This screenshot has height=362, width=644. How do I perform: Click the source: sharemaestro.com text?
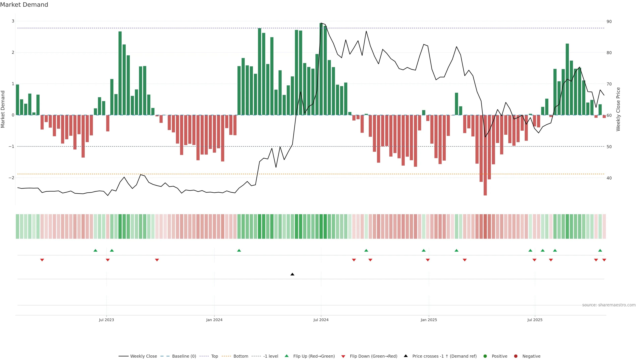point(609,305)
